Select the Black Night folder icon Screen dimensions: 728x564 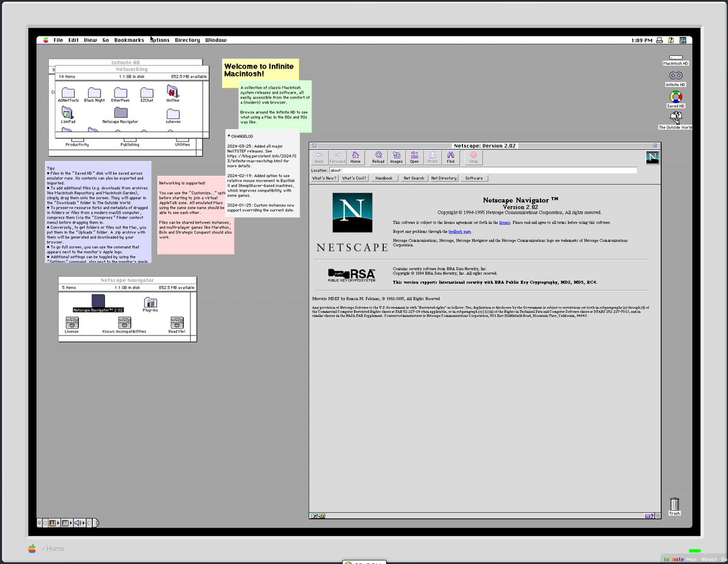pyautogui.click(x=94, y=94)
